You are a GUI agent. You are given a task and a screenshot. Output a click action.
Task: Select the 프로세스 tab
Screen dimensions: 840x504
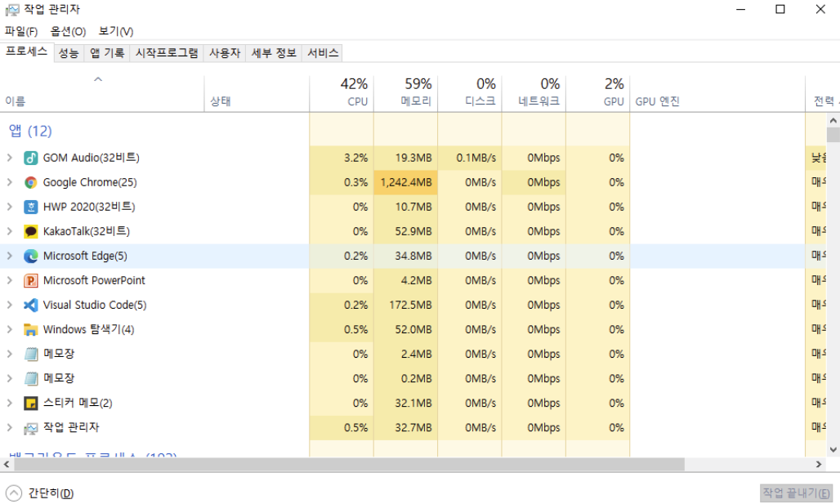tap(27, 52)
